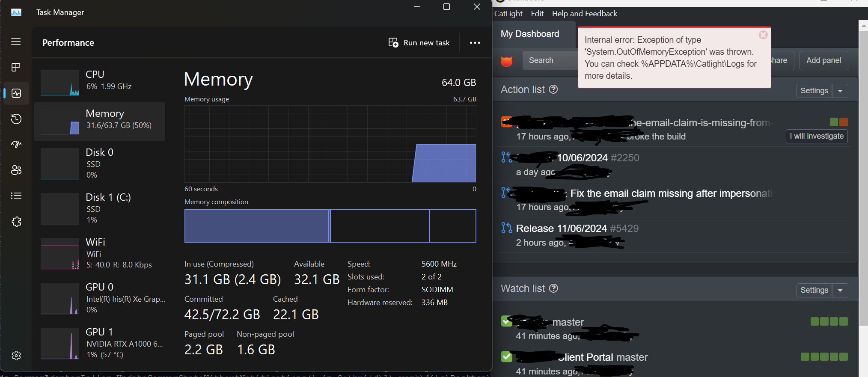Expand the Watch list Settings dropdown arrow
The width and height of the screenshot is (868, 377).
coord(840,290)
